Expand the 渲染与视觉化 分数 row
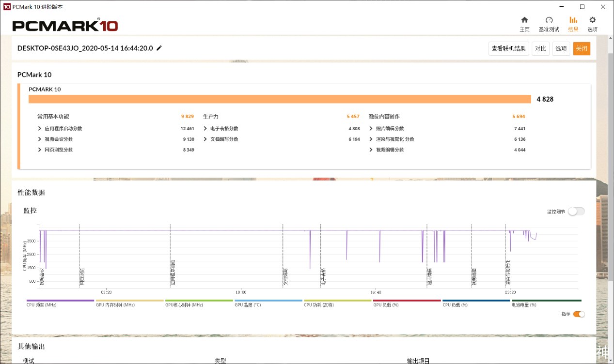 point(371,139)
